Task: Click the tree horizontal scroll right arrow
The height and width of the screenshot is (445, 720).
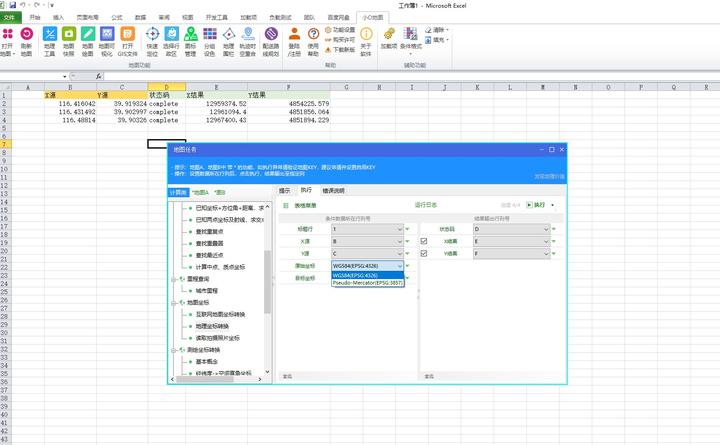Action: (x=260, y=379)
